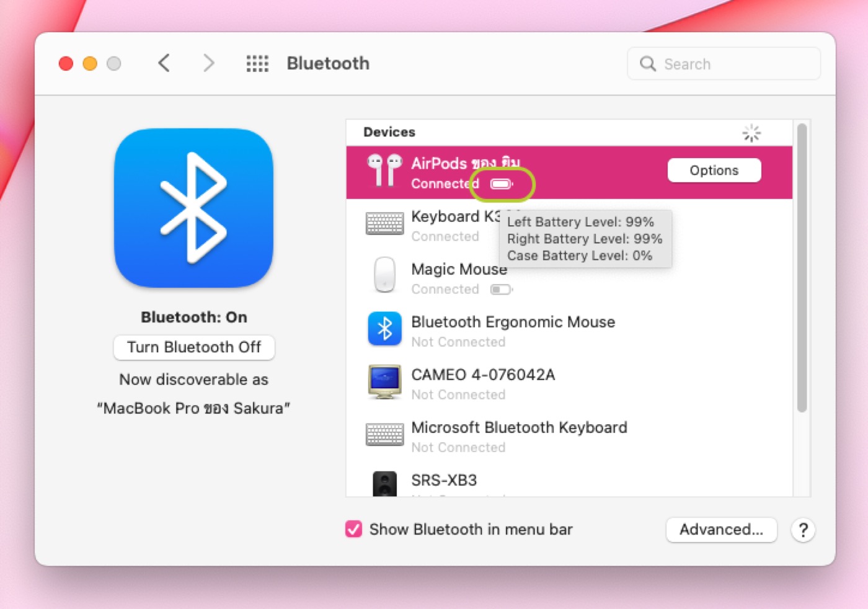Go back to previous preferences pane
868x609 pixels.
(x=164, y=63)
